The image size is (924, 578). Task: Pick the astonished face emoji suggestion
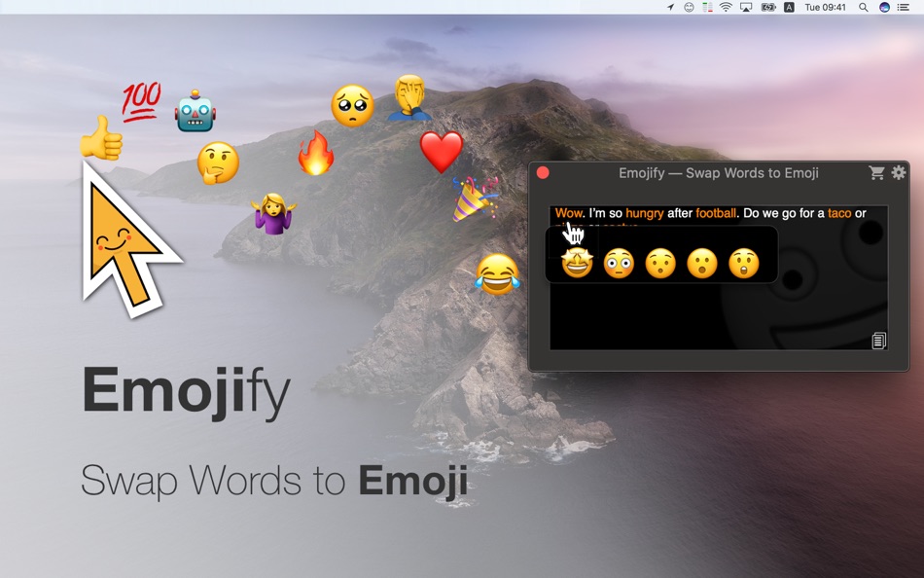744,263
